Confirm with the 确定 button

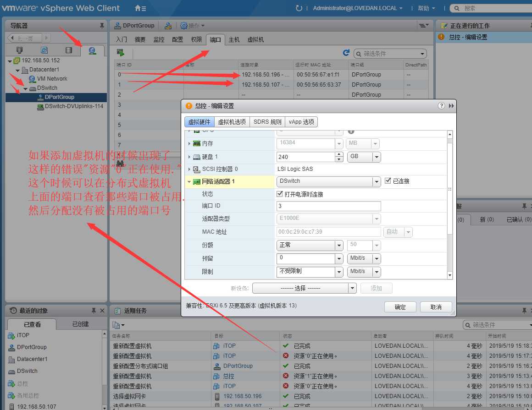click(x=400, y=307)
